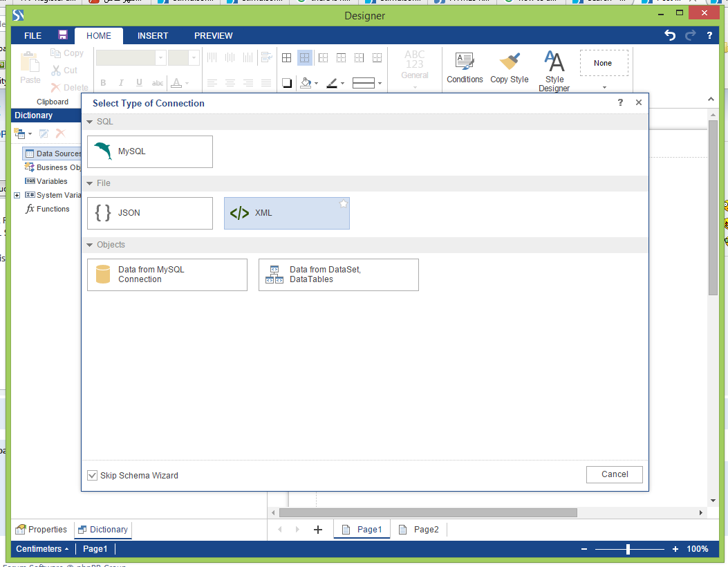This screenshot has width=728, height=567.
Task: Open border style dropdown arrow
Action: pos(380,84)
